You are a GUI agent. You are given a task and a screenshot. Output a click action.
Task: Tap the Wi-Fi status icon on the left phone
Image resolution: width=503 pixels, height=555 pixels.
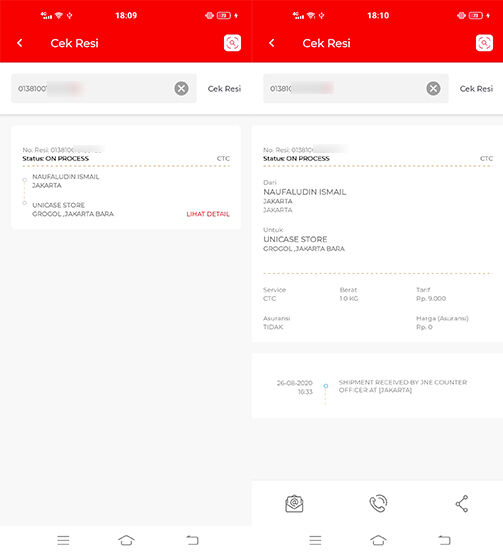click(59, 15)
